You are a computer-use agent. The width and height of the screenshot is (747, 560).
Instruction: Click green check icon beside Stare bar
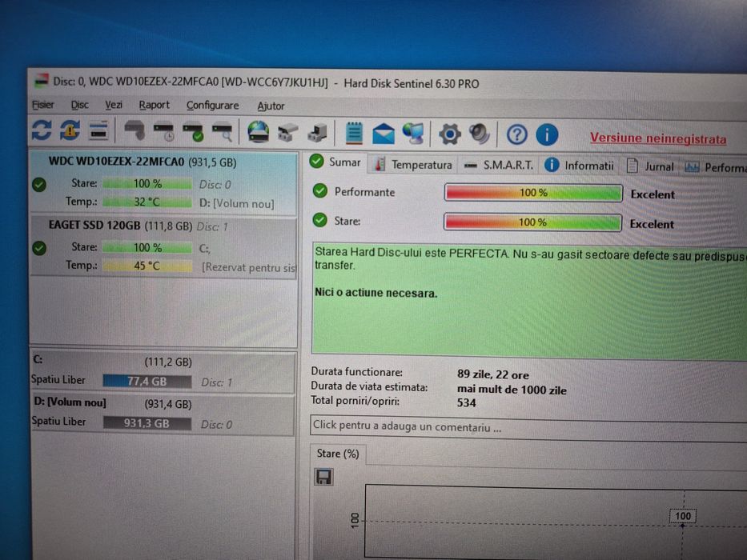tap(320, 220)
